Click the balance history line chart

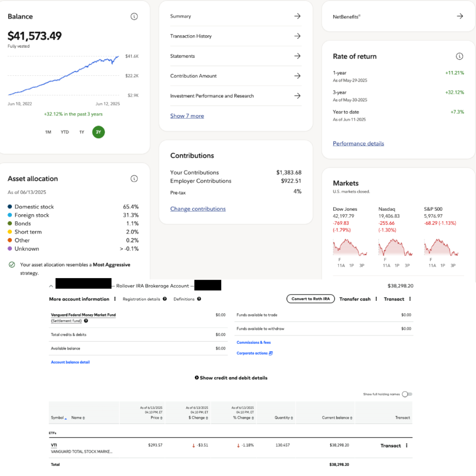[63, 75]
